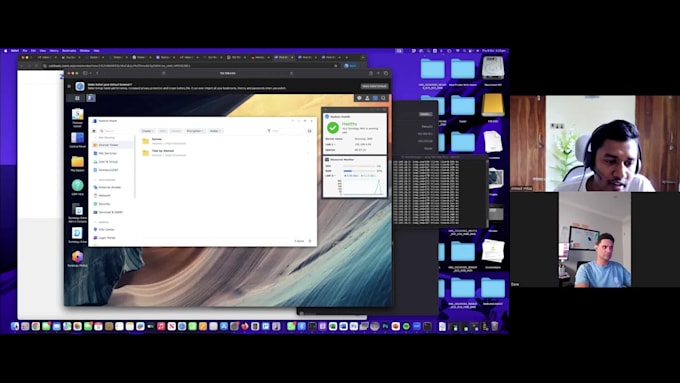Click the Make Safari Default button
Viewport: 680px width, 383px height.
click(x=374, y=86)
